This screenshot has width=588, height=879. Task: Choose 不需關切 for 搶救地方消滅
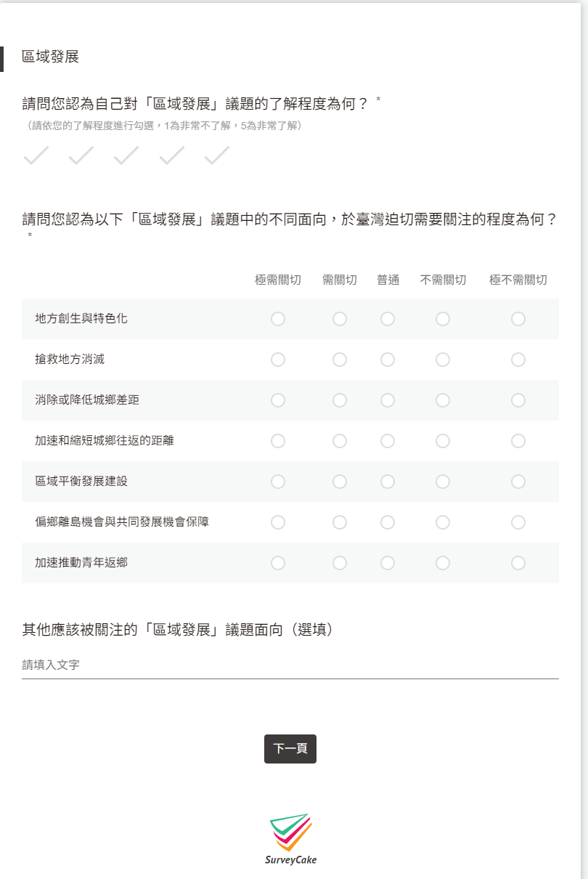tap(443, 360)
